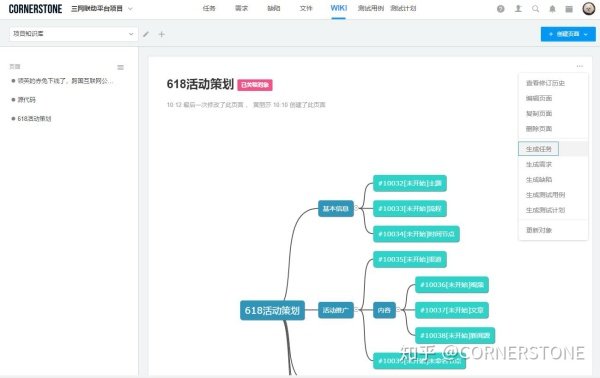Choose 生成需求 from the menu

click(x=553, y=164)
